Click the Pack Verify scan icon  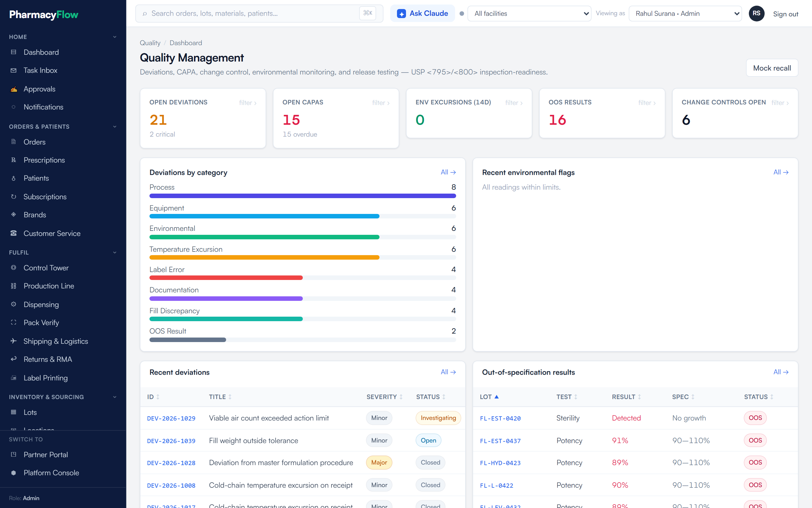(14, 323)
